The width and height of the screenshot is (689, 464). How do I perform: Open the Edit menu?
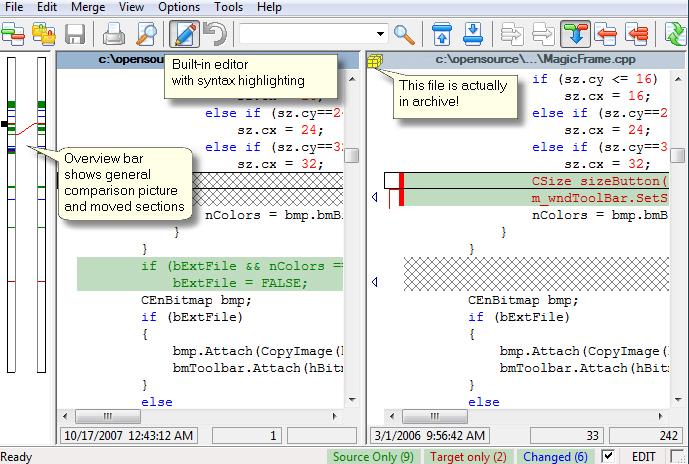click(47, 7)
